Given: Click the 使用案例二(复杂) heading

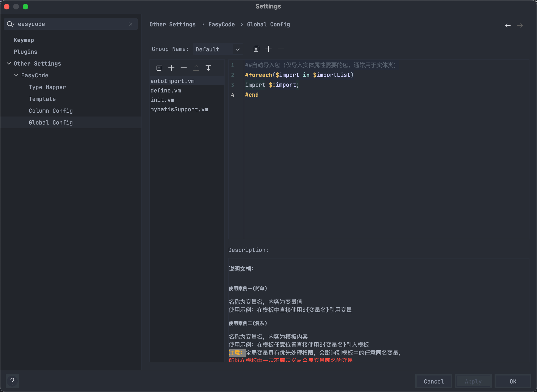Looking at the screenshot, I should tap(248, 323).
